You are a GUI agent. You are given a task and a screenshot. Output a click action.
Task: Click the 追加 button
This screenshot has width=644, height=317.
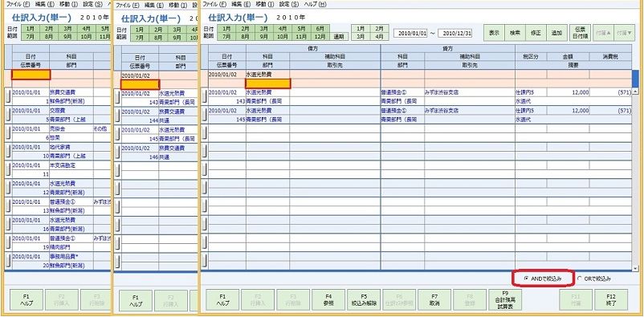(x=557, y=33)
